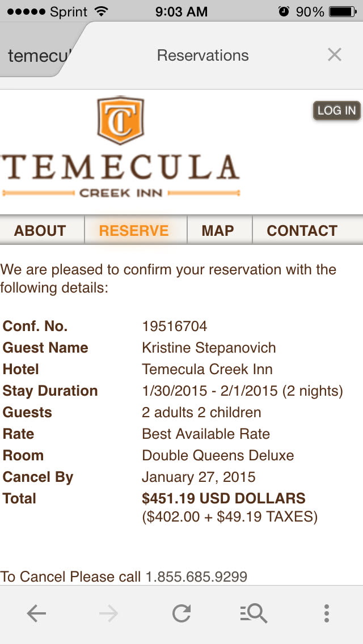Tap the $451.19 USD DOLLARS total
The image size is (363, 644).
coord(223,498)
